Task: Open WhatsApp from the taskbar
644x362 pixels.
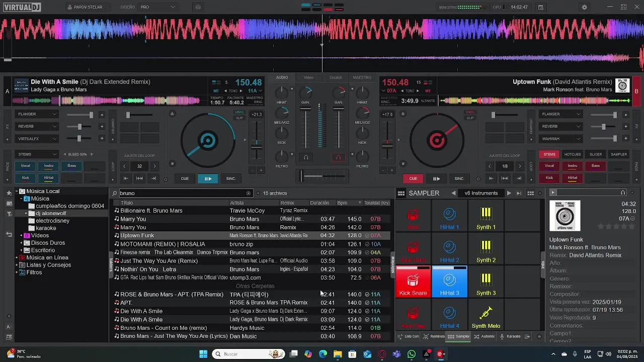Action: (x=412, y=354)
